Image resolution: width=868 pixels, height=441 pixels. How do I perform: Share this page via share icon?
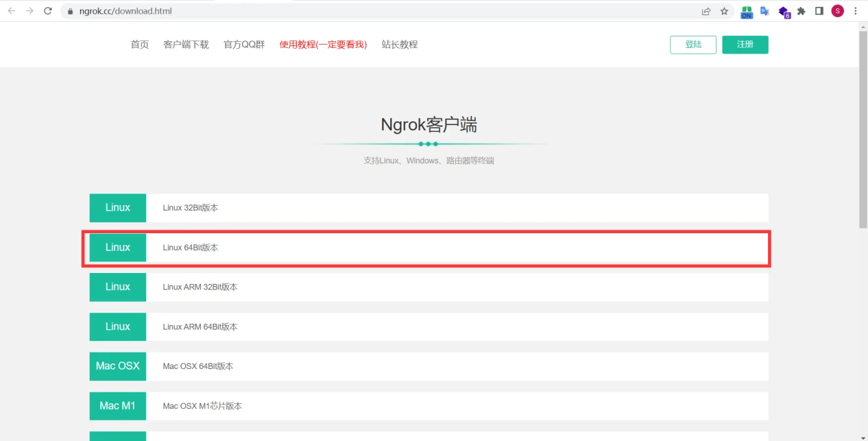point(706,11)
